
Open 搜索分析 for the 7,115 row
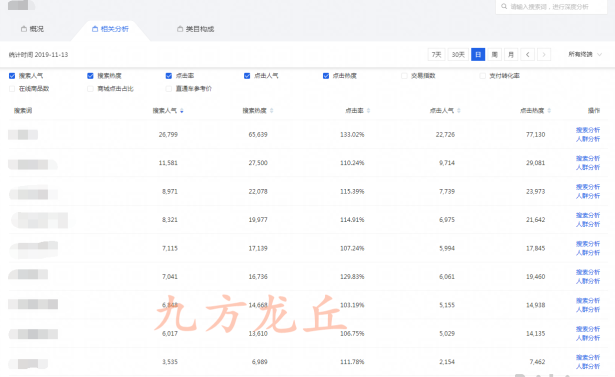(588, 244)
